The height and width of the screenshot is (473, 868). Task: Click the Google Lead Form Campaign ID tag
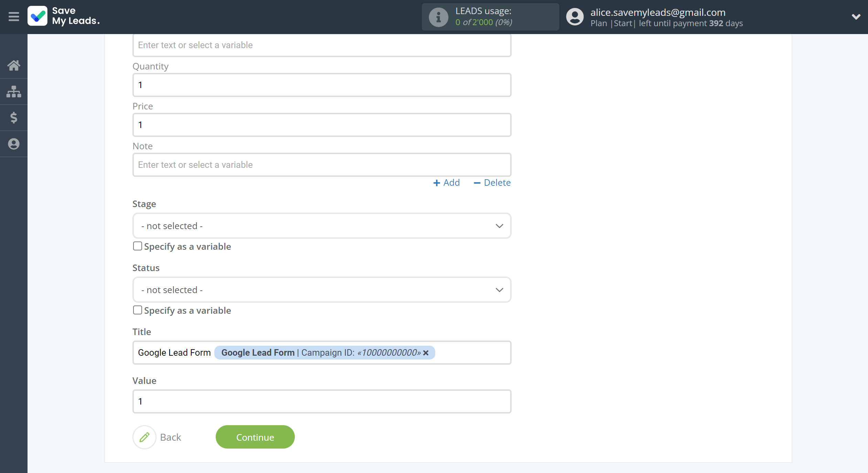click(324, 353)
